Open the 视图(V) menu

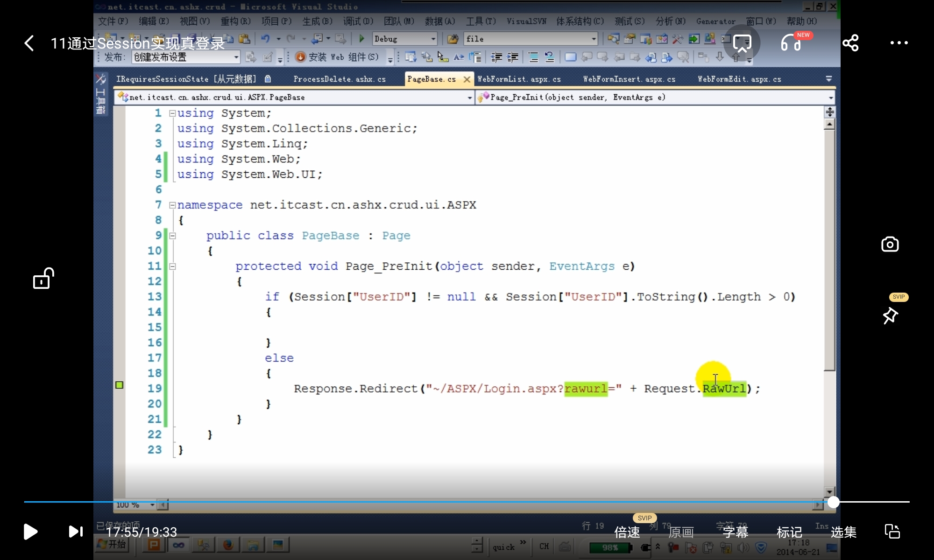point(195,21)
